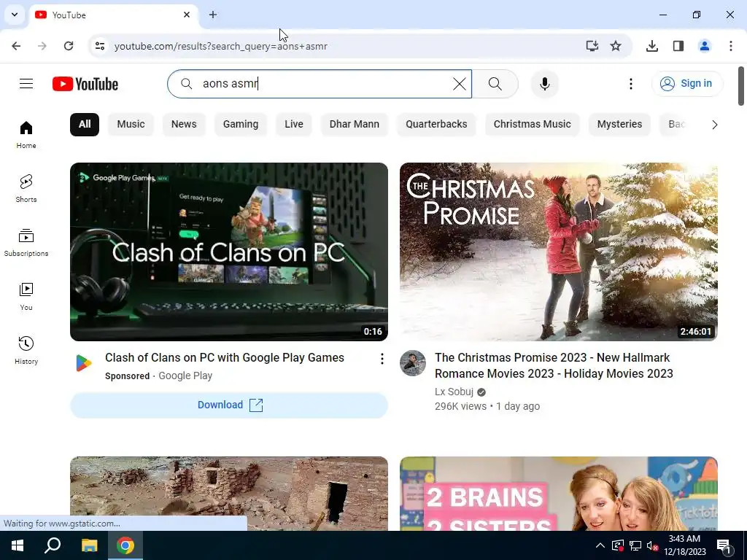Open YouTube settings three-dot menu
Screen dimensions: 747x560
631,84
